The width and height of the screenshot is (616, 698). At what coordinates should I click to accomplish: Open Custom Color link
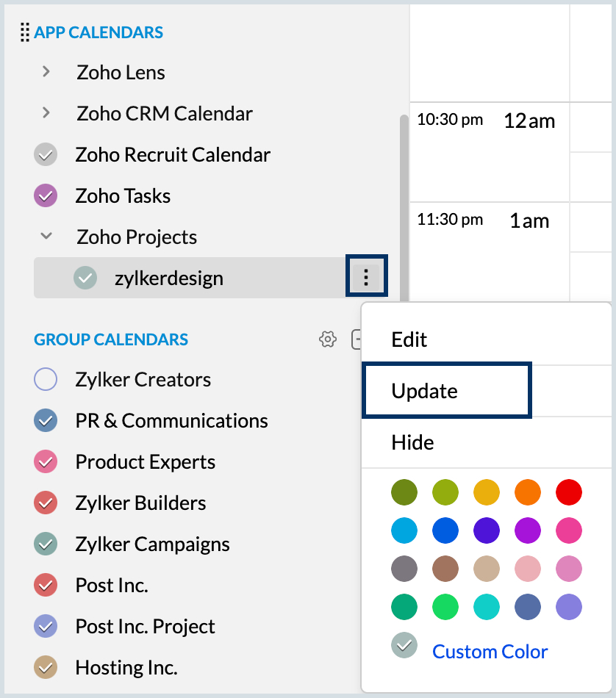490,652
